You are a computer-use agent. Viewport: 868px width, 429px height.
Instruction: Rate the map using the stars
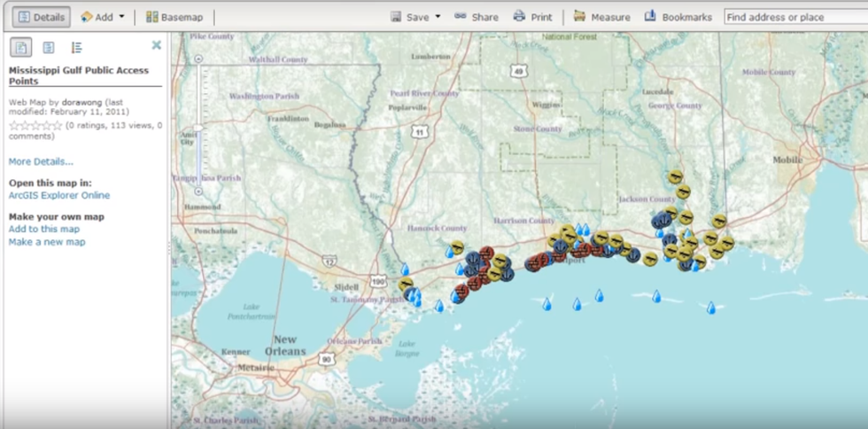click(x=35, y=126)
